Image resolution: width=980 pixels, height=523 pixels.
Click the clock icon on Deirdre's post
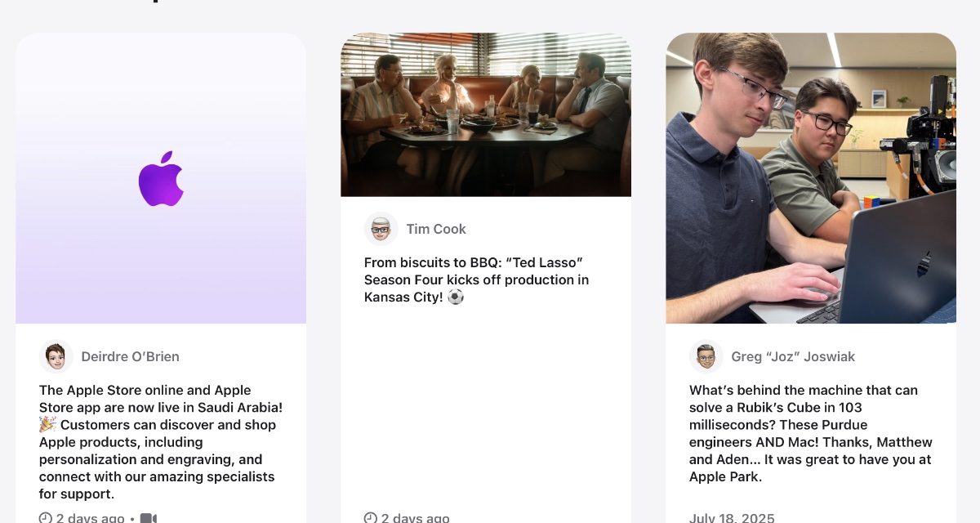tap(46, 518)
